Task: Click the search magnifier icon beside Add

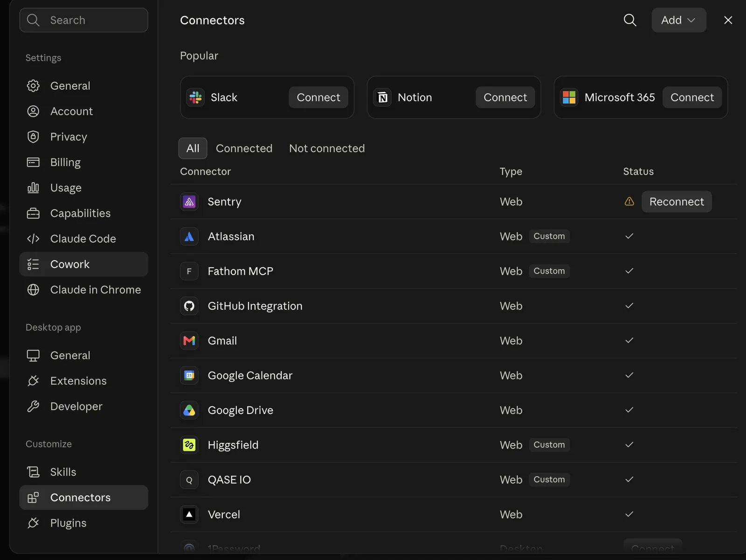Action: [x=630, y=20]
